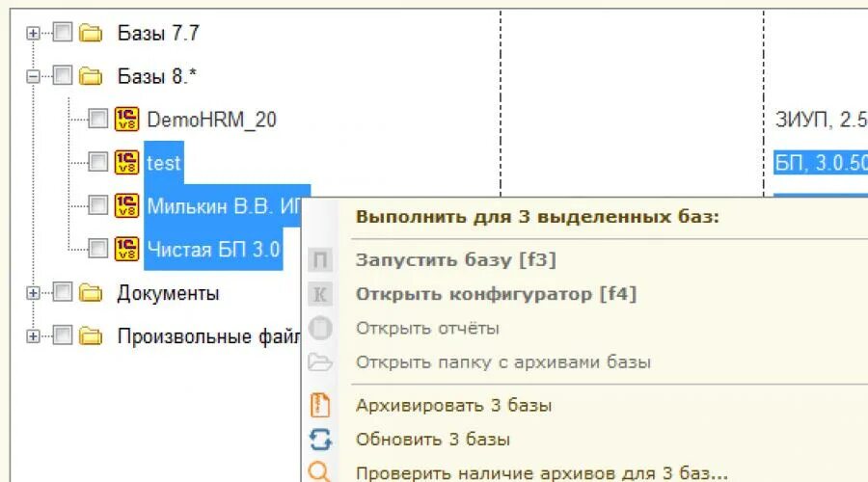Click the folder icon of Базы 7.7
Image resolution: width=868 pixels, height=482 pixels.
(x=91, y=33)
